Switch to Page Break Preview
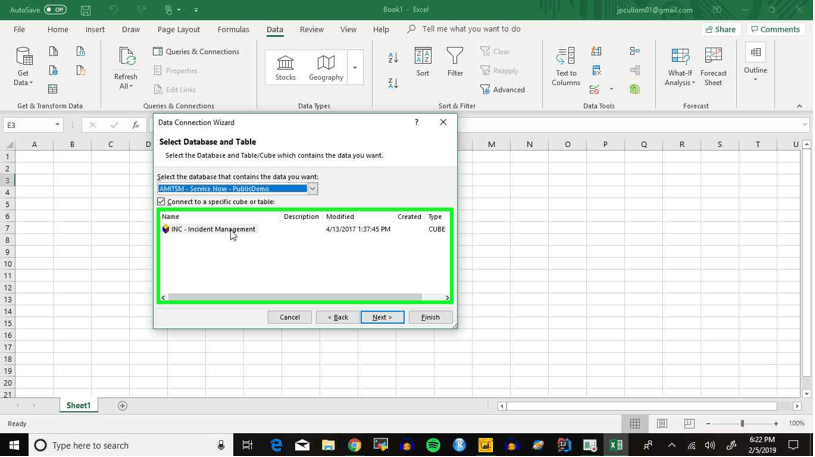This screenshot has width=815, height=457. pos(689,424)
